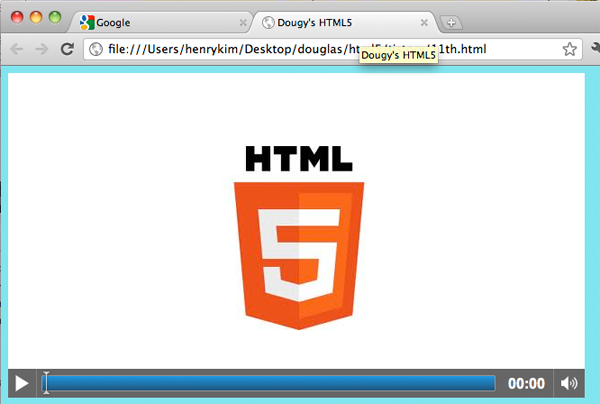Play the HTML5 video

tap(22, 383)
